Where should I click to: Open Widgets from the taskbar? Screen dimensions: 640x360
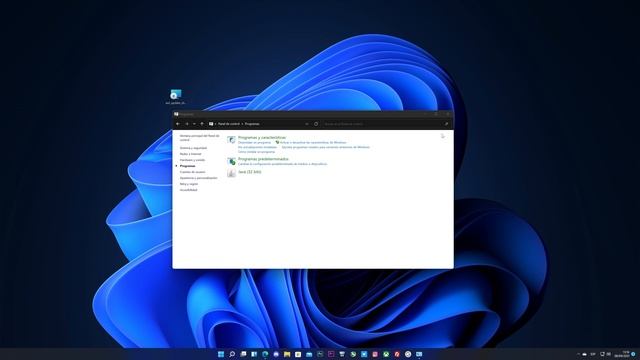point(254,354)
